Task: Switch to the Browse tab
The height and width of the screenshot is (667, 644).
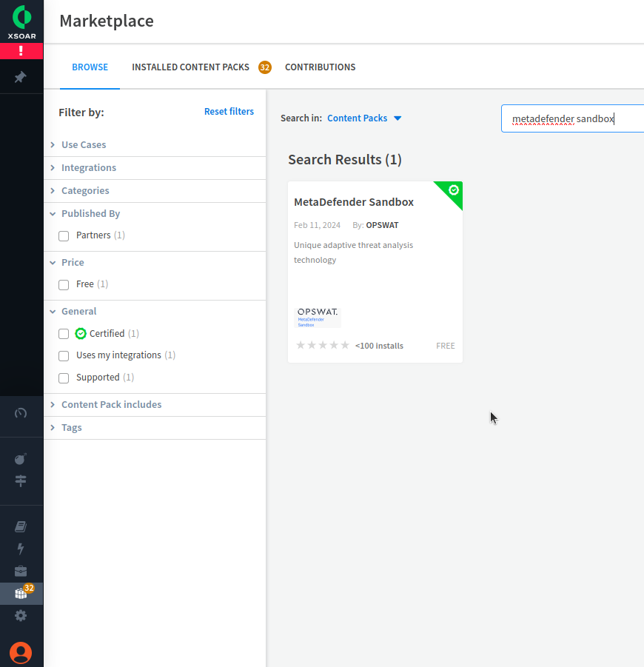Action: [x=90, y=67]
